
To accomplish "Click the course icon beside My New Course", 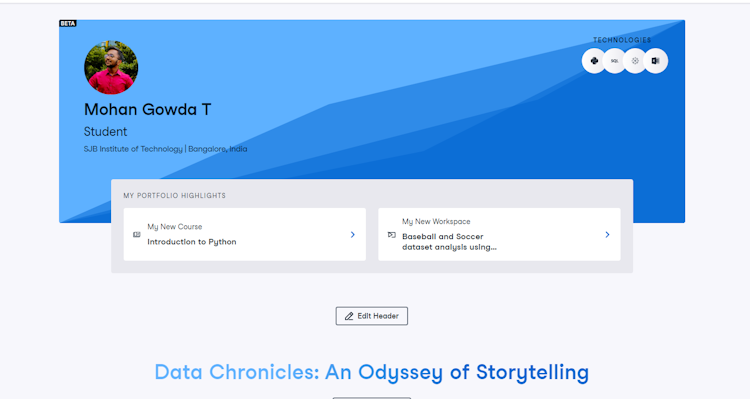I will [137, 234].
